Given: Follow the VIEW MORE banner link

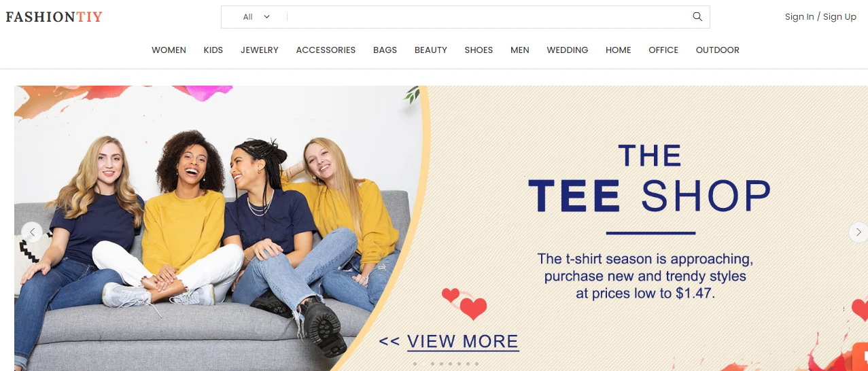Looking at the screenshot, I should (x=462, y=341).
